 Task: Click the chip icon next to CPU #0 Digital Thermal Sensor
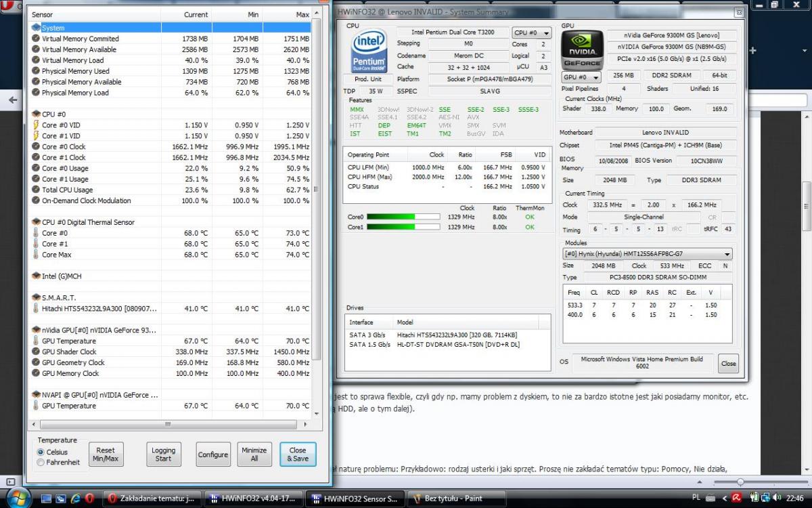pos(36,222)
